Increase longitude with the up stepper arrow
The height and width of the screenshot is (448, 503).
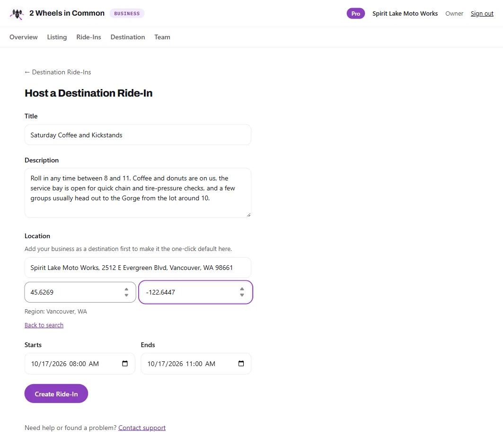tap(242, 289)
